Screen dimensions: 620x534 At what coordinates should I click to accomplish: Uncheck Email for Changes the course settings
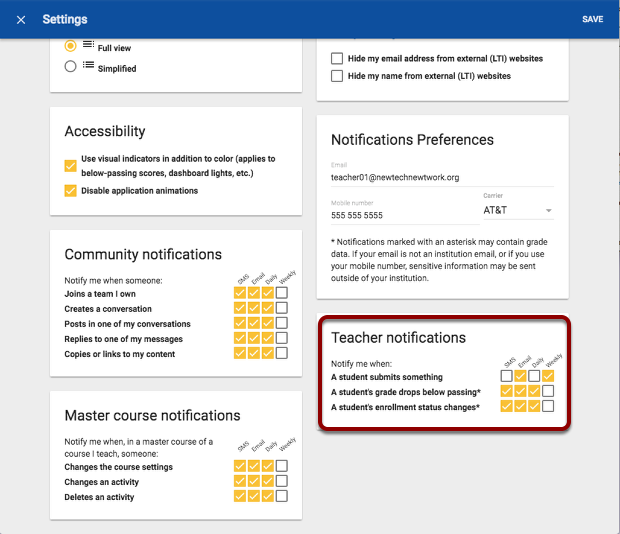click(253, 466)
